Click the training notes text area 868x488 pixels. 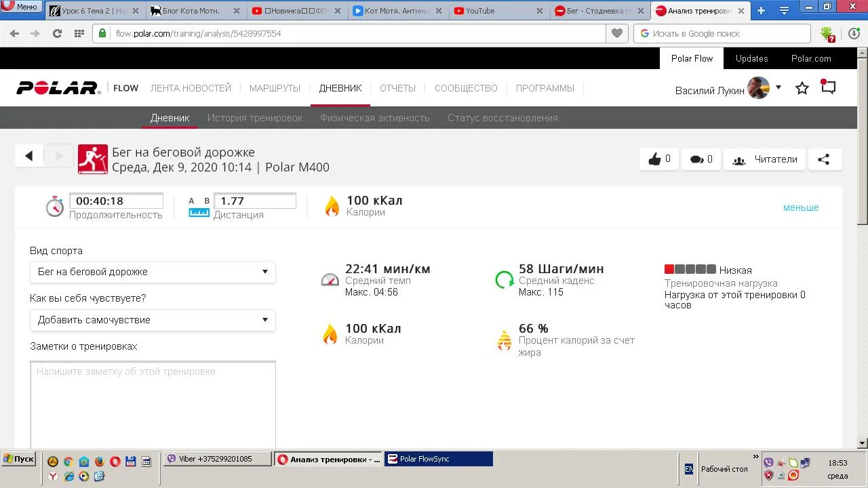[x=153, y=403]
